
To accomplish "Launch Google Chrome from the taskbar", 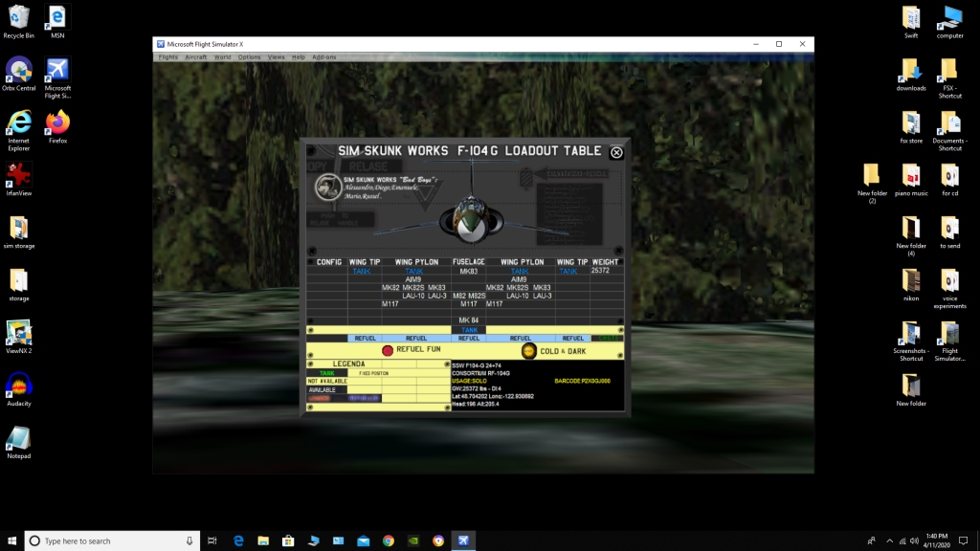I will (389, 541).
